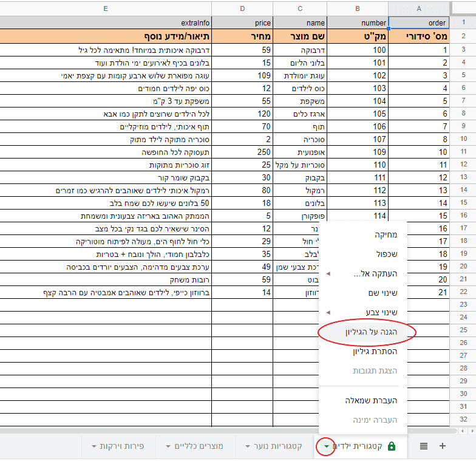Click greyed הצגת תגובות menu entry

tap(363, 371)
